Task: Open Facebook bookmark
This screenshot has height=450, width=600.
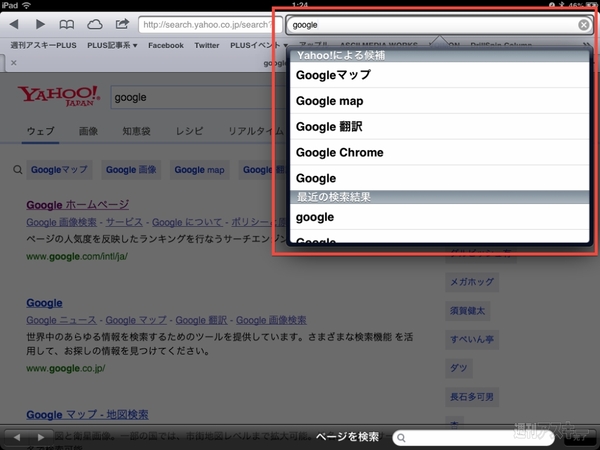Action: 166,45
